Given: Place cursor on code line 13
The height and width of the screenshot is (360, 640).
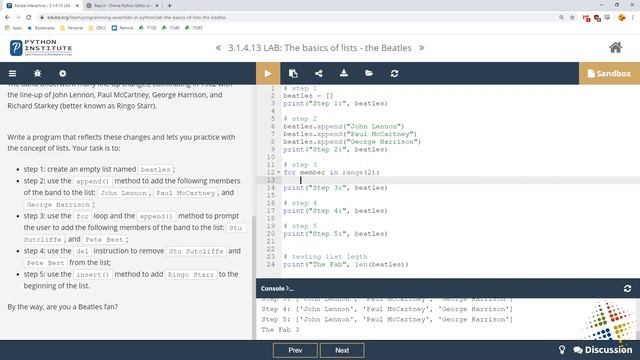Looking at the screenshot, I should (460, 180).
